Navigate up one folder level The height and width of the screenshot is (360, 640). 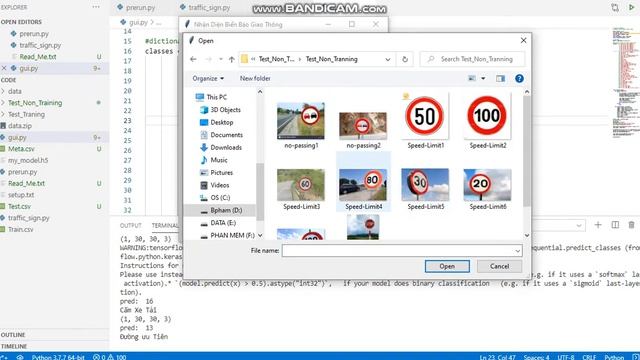click(231, 59)
